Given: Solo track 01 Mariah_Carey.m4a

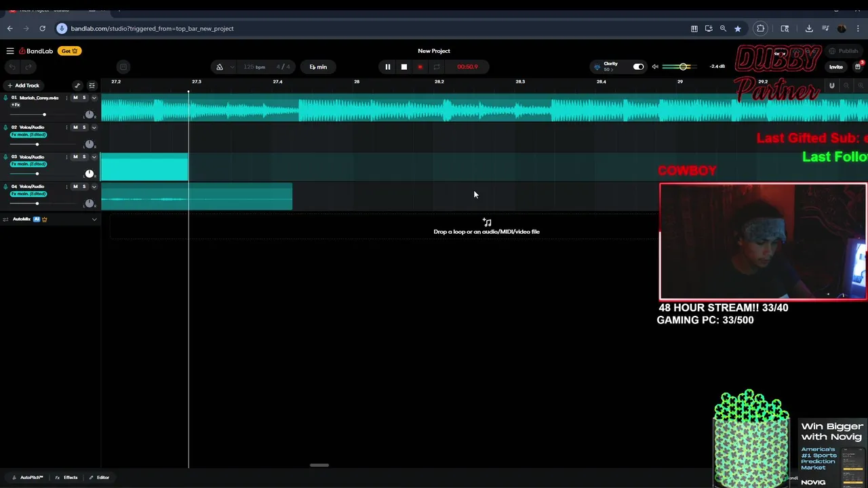Looking at the screenshot, I should point(84,98).
